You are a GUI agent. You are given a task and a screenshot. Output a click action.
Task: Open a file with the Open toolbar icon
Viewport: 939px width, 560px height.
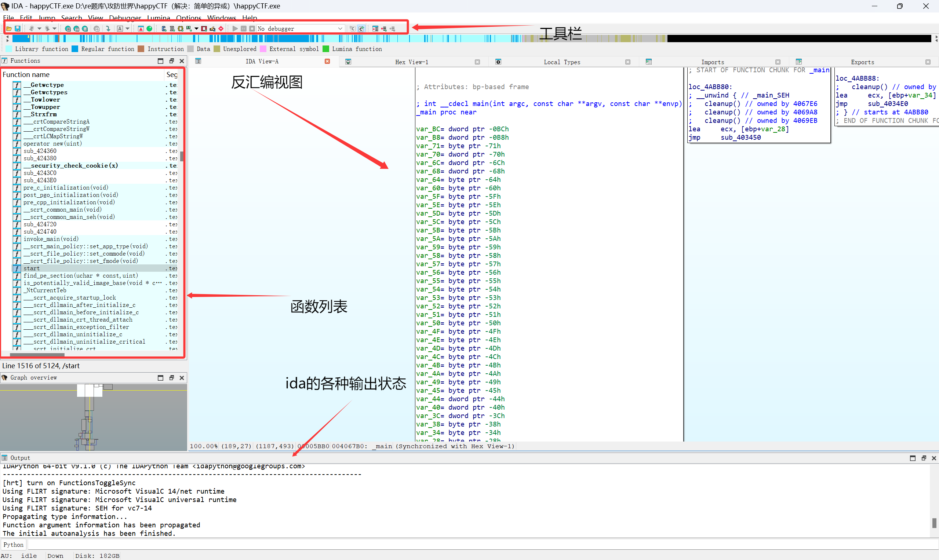click(x=9, y=28)
